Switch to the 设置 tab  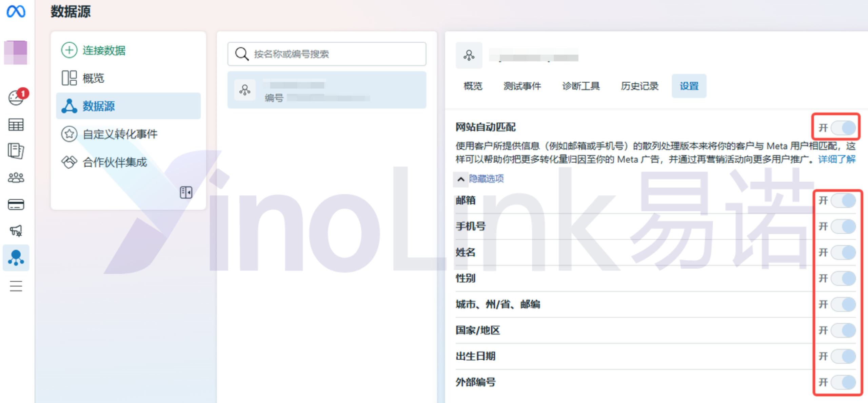pyautogui.click(x=689, y=86)
